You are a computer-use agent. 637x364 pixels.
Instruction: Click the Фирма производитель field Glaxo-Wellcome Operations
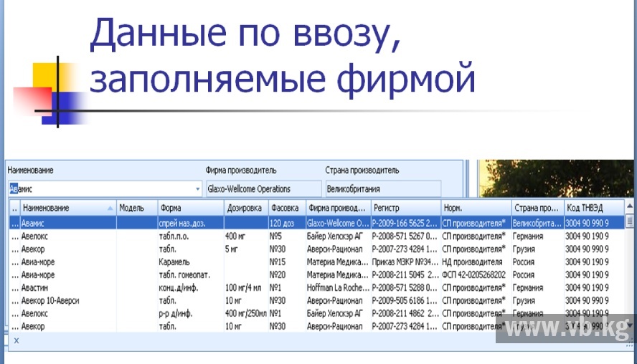[263, 189]
